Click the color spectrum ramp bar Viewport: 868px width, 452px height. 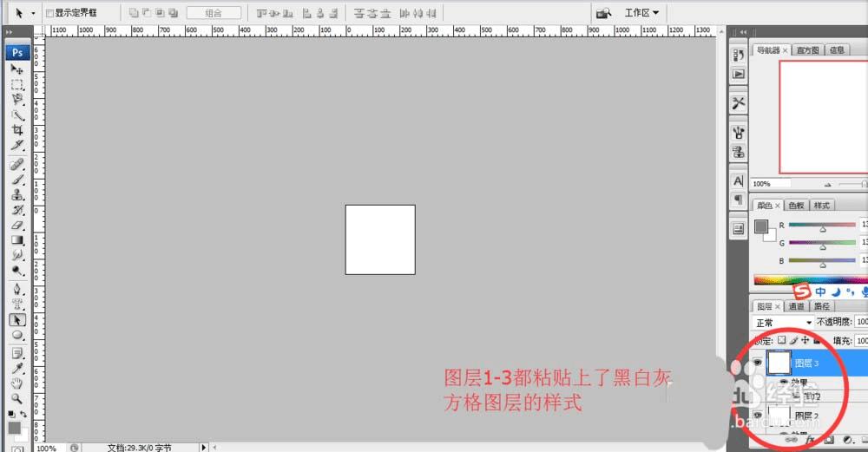click(x=811, y=280)
